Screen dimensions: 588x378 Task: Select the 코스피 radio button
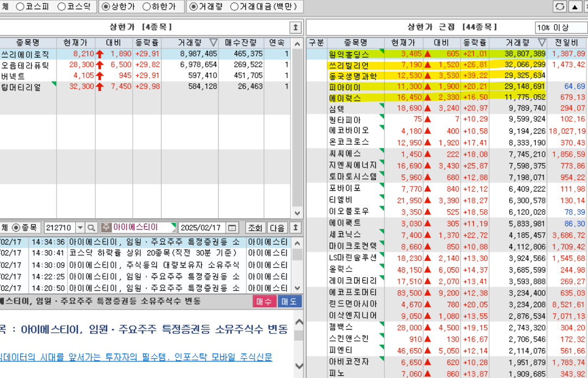(x=20, y=7)
